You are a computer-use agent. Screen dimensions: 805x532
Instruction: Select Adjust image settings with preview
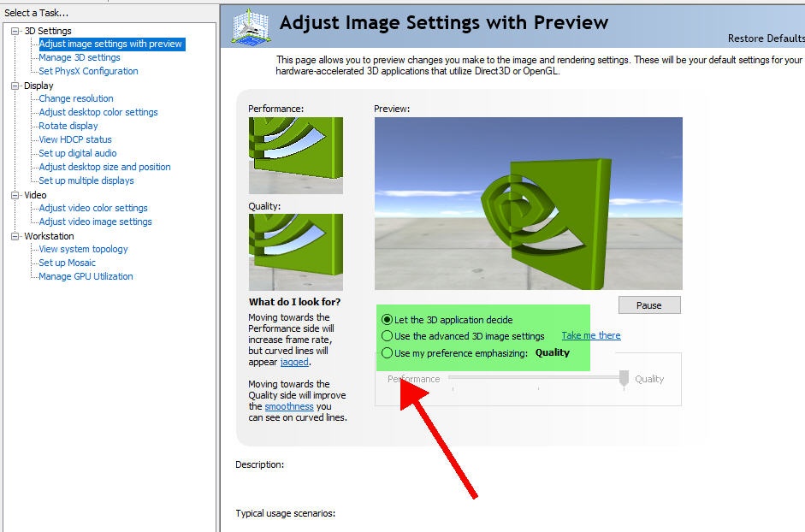[x=111, y=44]
